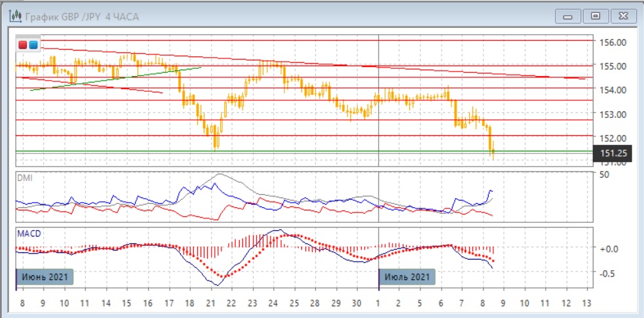644x318 pixels.
Task: Click the Июнь 2021 month marker
Action: pyautogui.click(x=45, y=277)
